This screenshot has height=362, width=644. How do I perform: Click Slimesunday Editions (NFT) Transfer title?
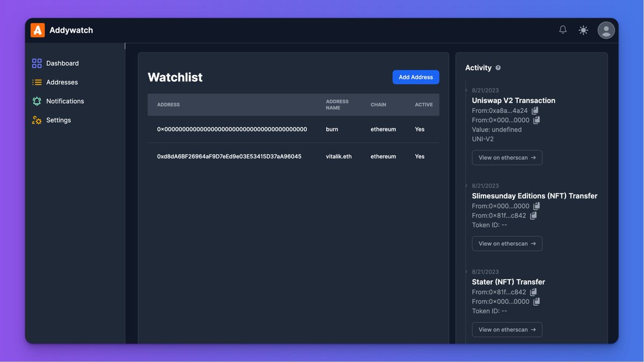click(535, 196)
